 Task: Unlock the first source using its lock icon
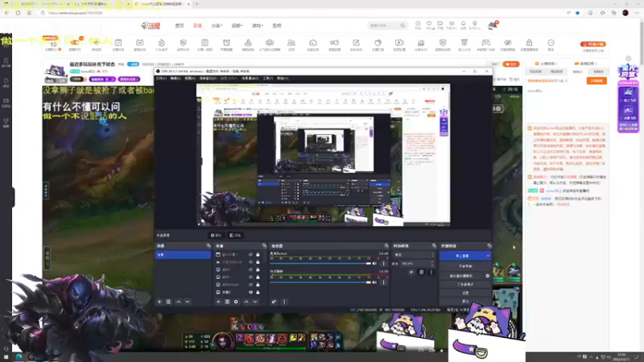(x=258, y=254)
